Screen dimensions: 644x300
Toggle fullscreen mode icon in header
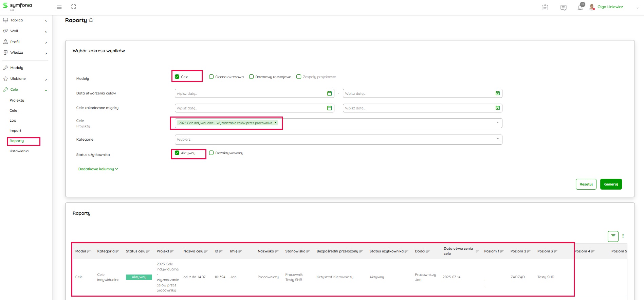click(74, 7)
